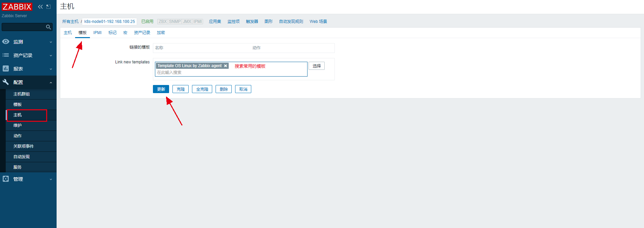Click the Zabbix logo

tap(17, 7)
